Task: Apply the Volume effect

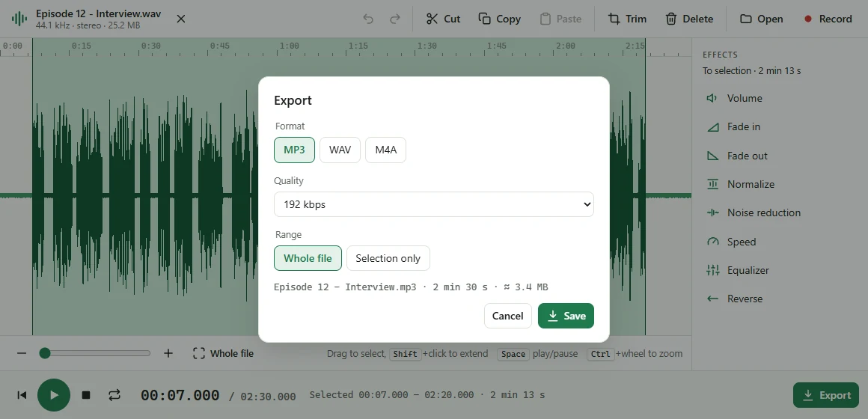Action: [x=780, y=98]
